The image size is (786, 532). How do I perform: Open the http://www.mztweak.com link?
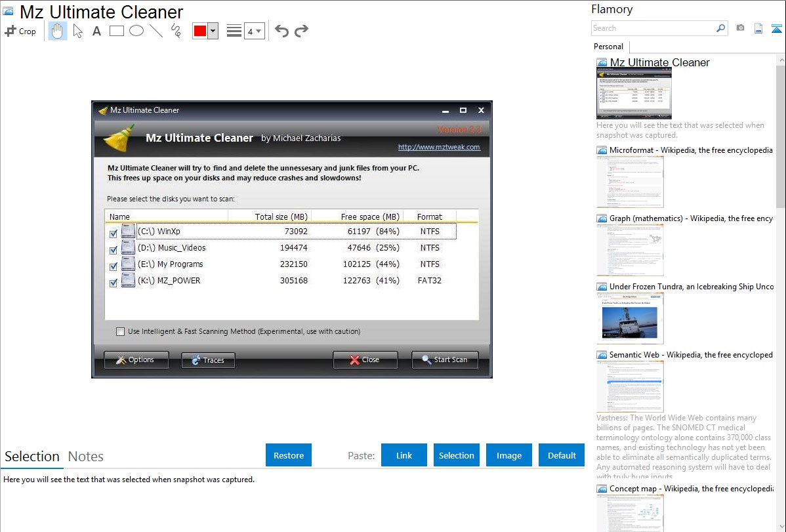pyautogui.click(x=439, y=147)
